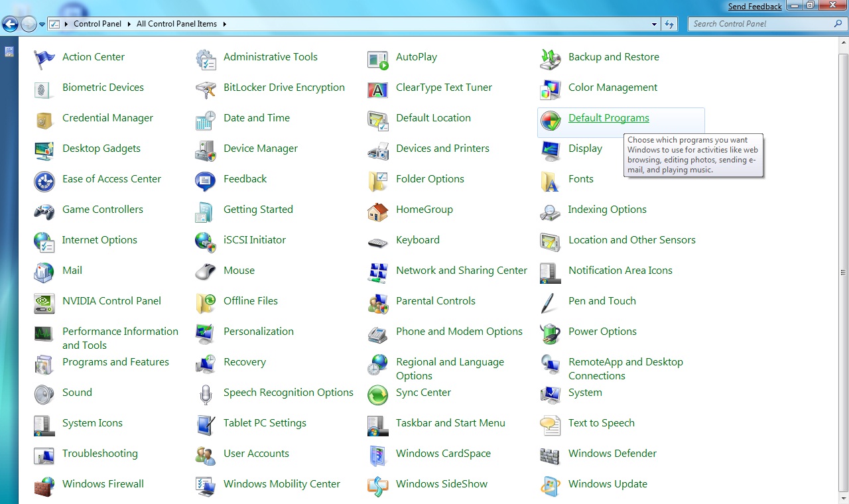This screenshot has width=849, height=504.
Task: Open the Programs and Features link
Action: coord(115,362)
